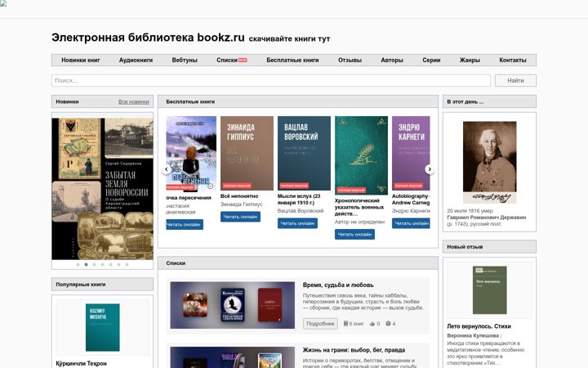Open Эндрю Карнеги book cover

[x=411, y=153]
